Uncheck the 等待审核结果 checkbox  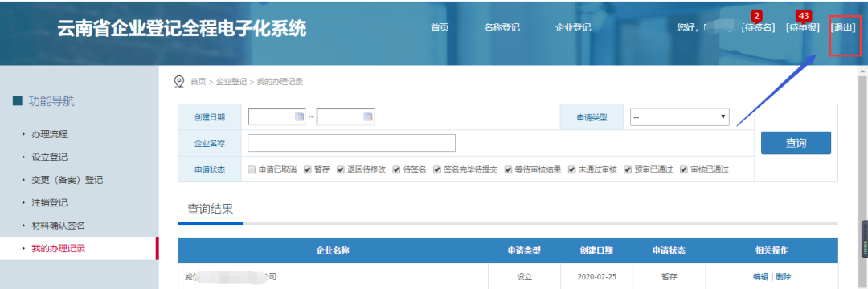click(508, 169)
